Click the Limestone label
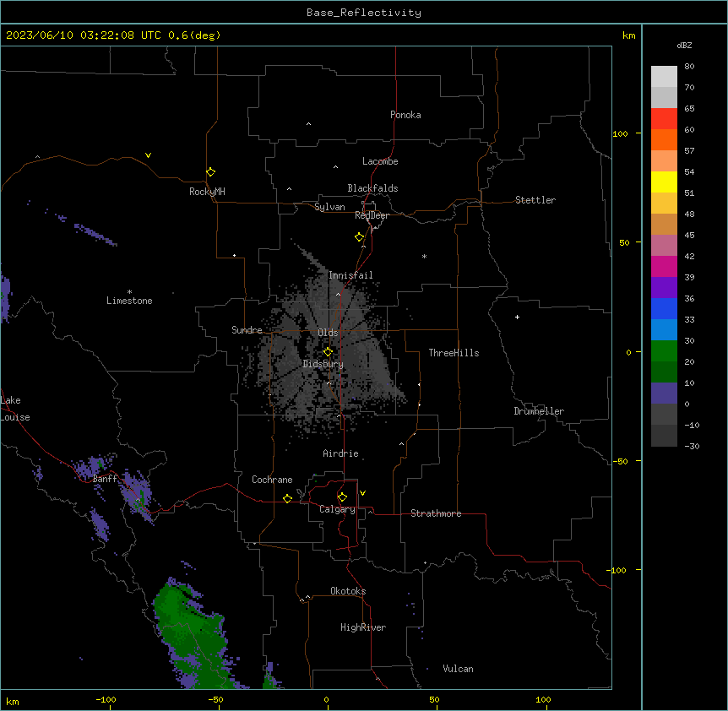 129,301
